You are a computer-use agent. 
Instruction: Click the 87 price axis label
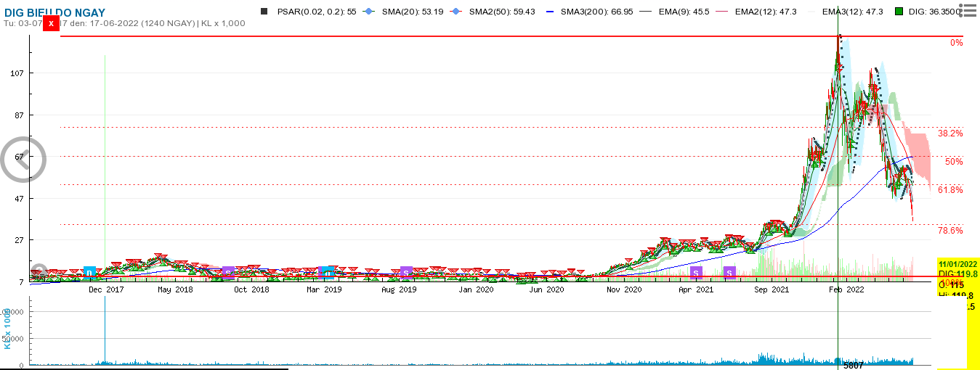pos(20,115)
